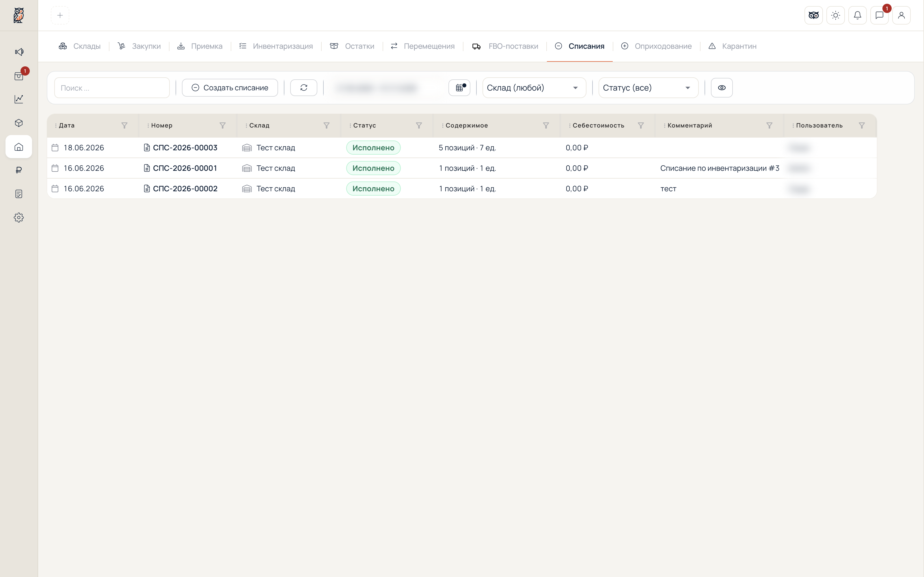Click the Поиск search field
Viewport: 924px width, 577px height.
(112, 88)
